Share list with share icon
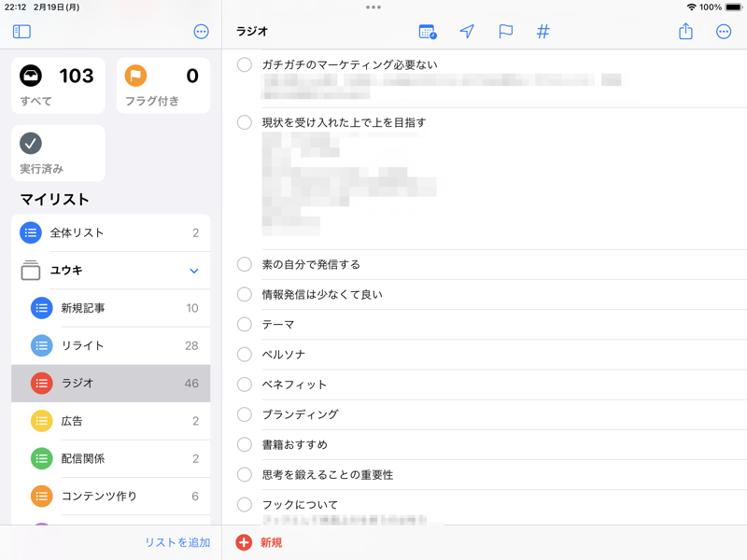The height and width of the screenshot is (560, 747). pyautogui.click(x=685, y=31)
